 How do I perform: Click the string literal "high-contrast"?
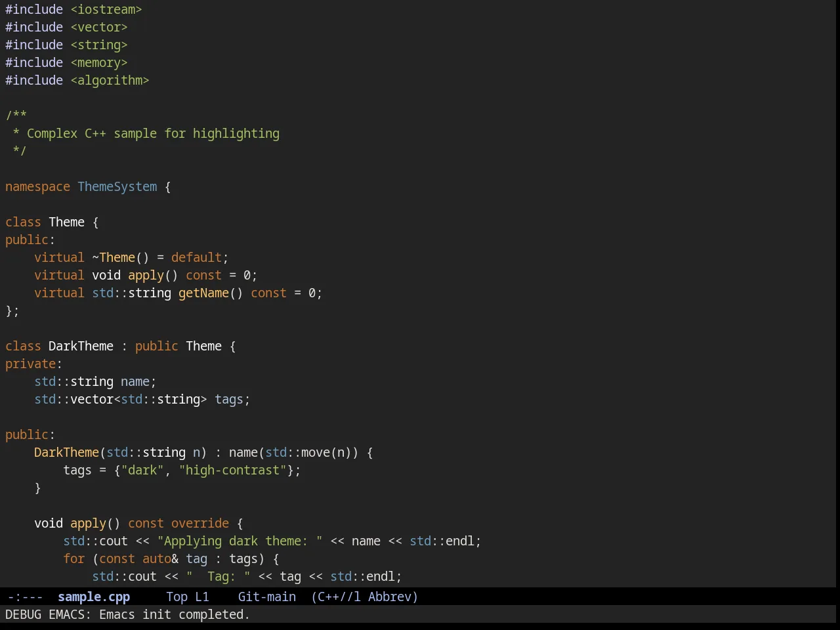click(x=232, y=470)
